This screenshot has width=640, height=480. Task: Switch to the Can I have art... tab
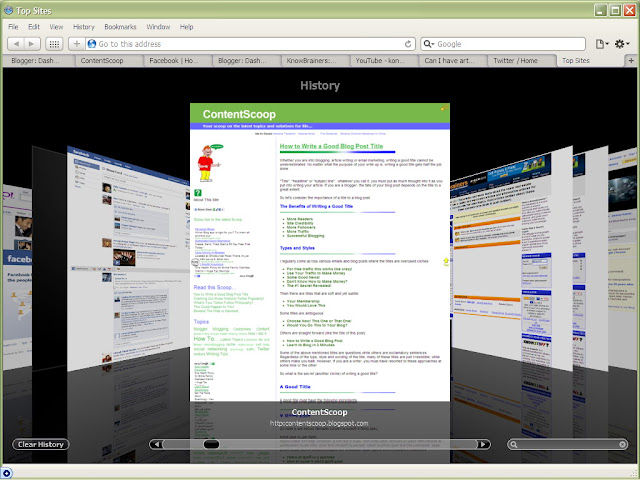click(453, 60)
